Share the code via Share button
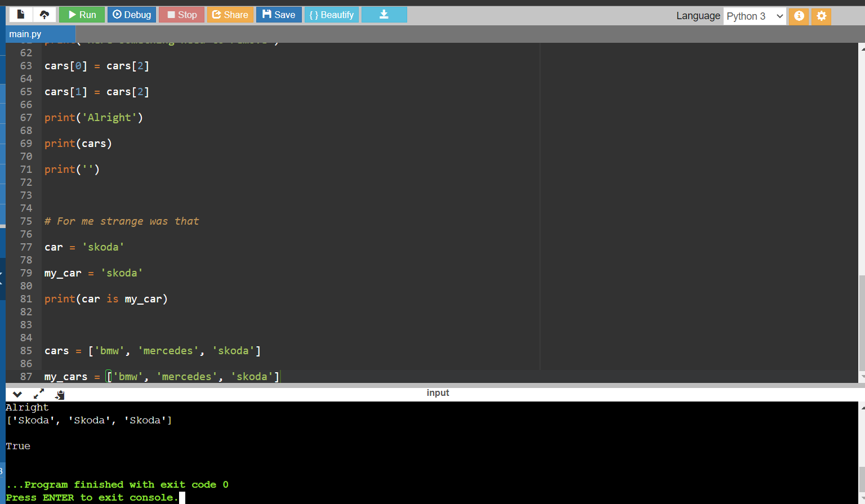The image size is (865, 504). (x=230, y=15)
